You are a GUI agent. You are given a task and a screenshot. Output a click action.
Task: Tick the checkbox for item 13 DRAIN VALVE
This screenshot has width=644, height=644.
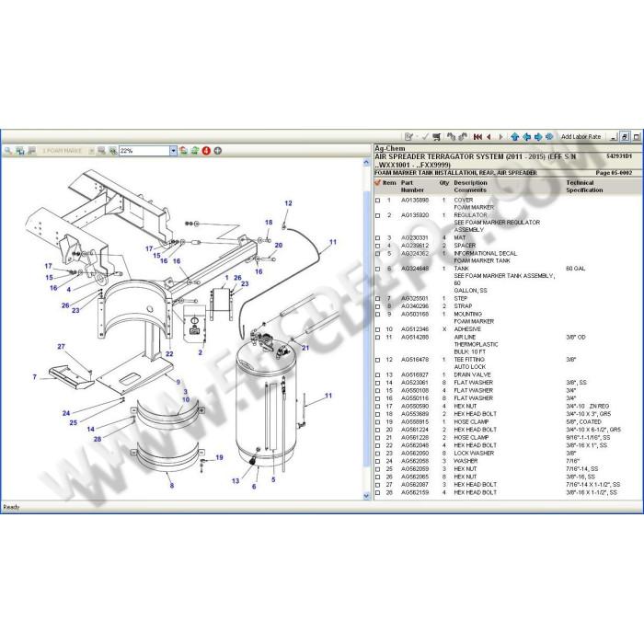(x=378, y=375)
